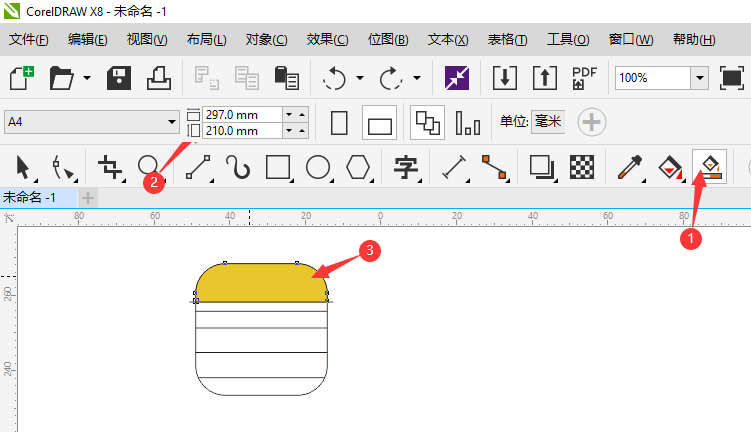
Task: Select the Text tool
Action: click(x=405, y=166)
